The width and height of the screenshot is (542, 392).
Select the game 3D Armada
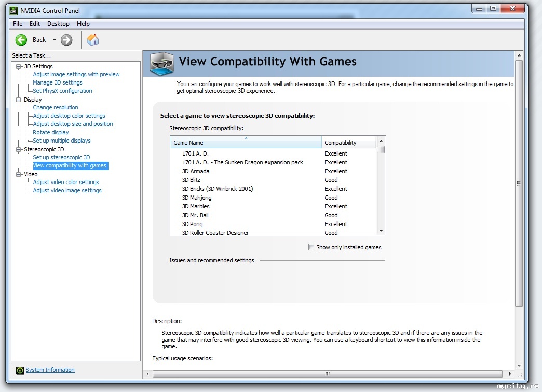[x=273, y=171]
